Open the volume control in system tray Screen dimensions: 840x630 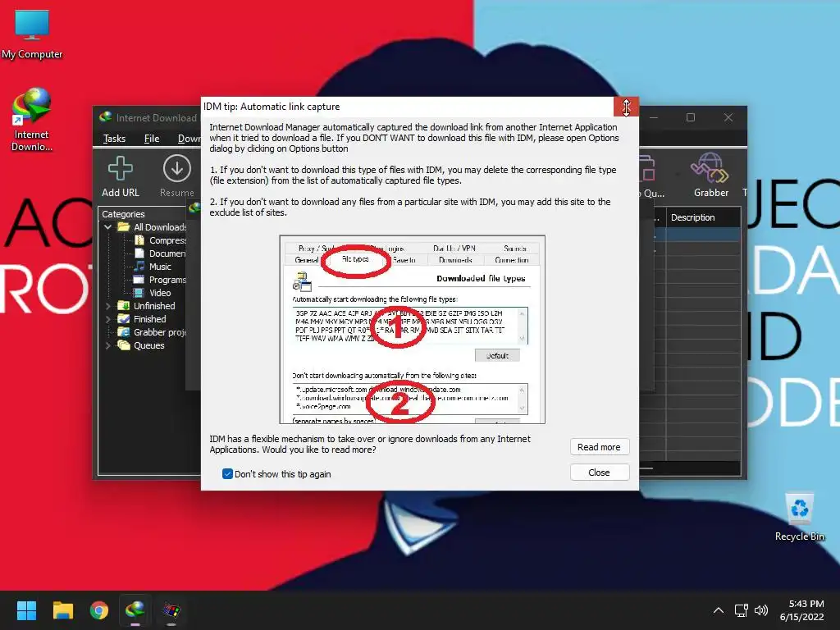tap(760, 610)
